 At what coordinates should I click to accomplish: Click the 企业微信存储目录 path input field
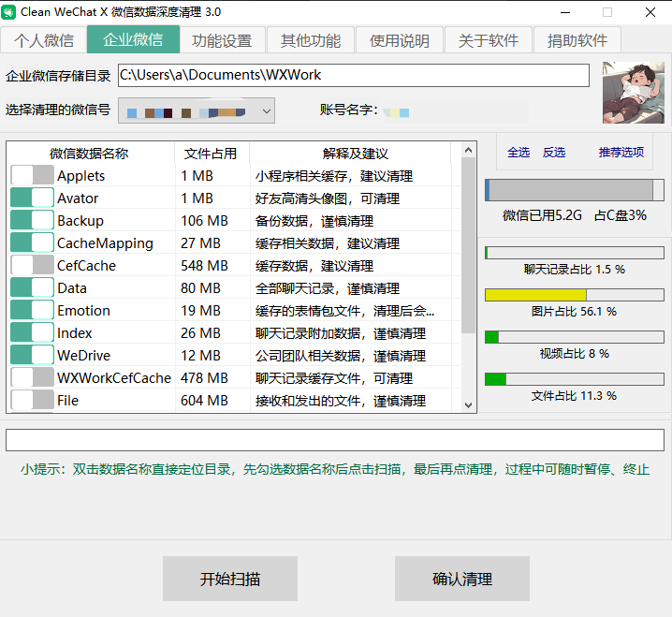coord(354,75)
